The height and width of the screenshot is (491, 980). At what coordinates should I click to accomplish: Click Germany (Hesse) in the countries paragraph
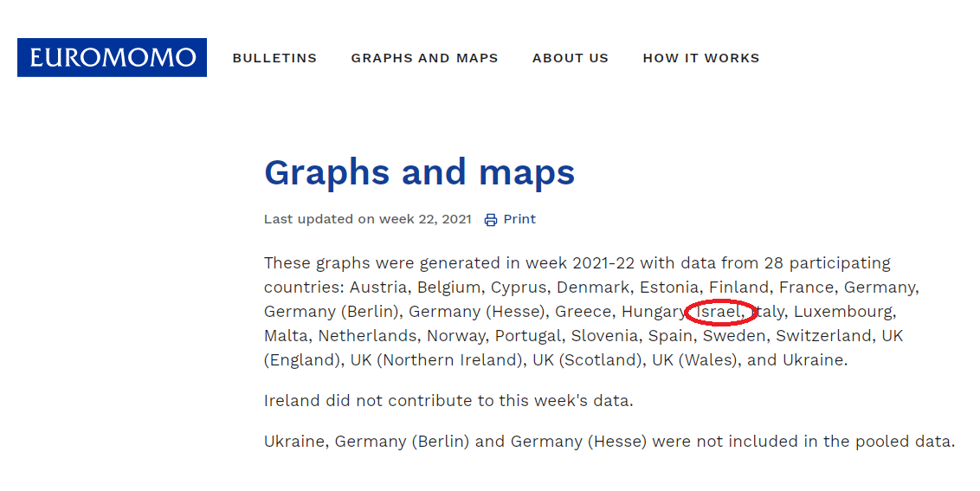click(x=477, y=311)
